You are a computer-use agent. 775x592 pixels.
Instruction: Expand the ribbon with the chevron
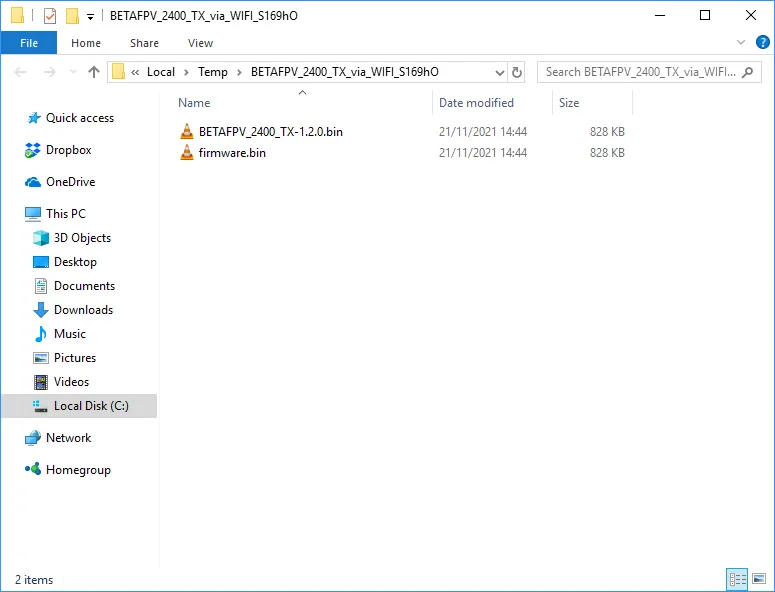[x=740, y=42]
